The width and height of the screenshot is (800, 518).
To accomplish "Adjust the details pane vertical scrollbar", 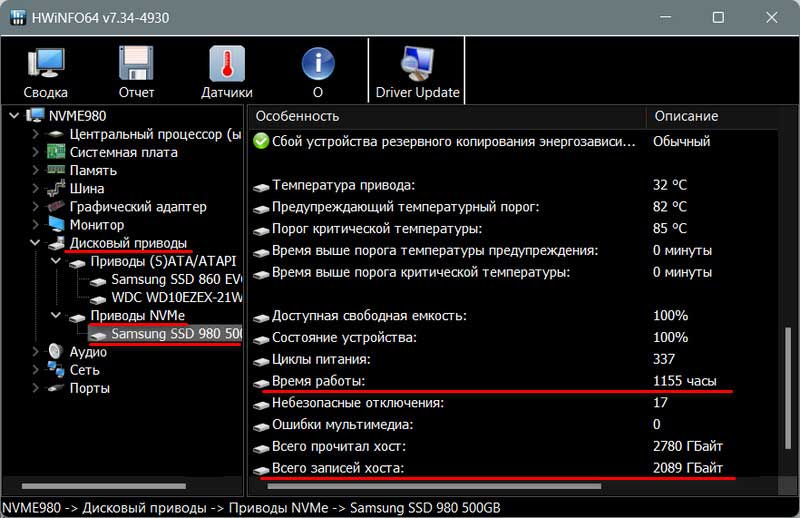I will pos(788,388).
